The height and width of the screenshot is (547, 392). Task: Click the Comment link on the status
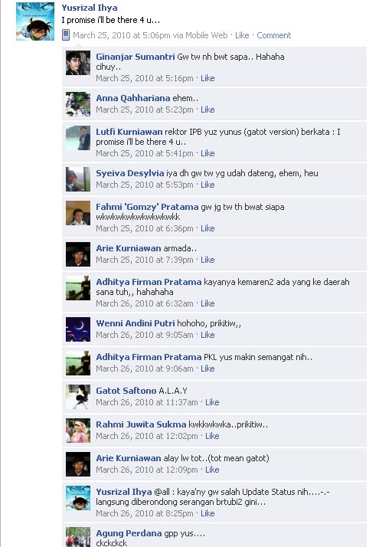point(274,35)
